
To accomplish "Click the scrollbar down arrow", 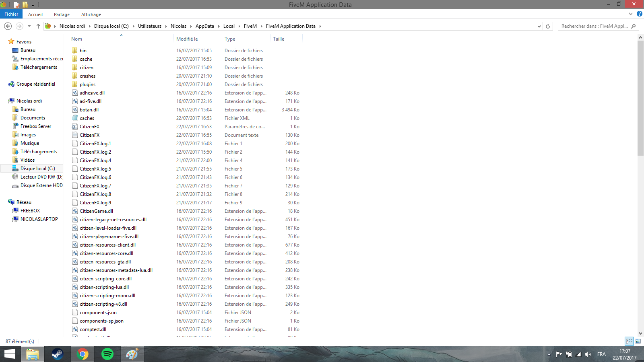I will pos(640,333).
